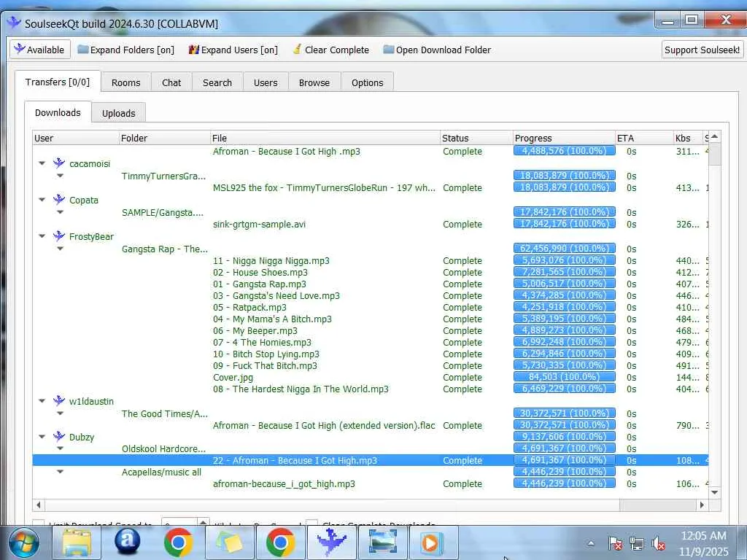Screen dimensions: 747x560
Task: Collapse user Dubzy tree node
Action: 42,437
